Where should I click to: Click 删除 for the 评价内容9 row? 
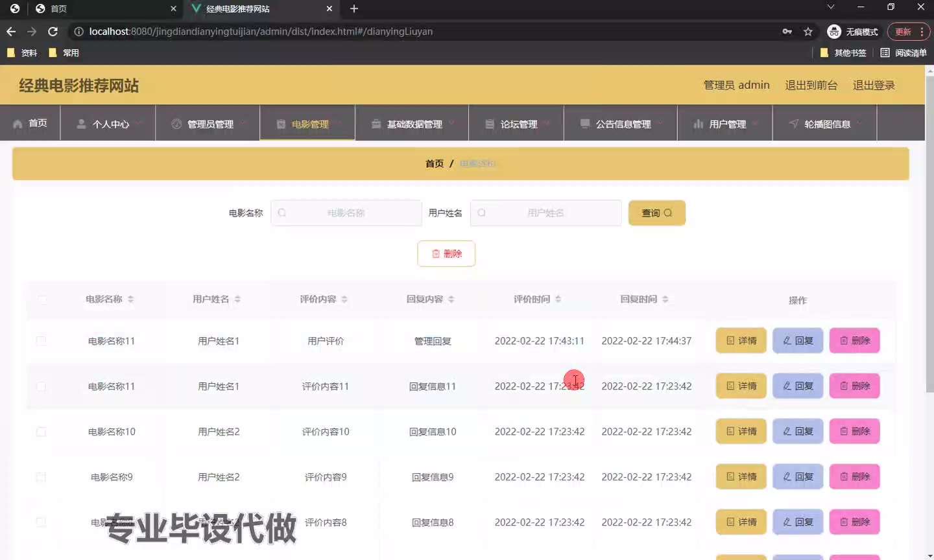pyautogui.click(x=855, y=476)
